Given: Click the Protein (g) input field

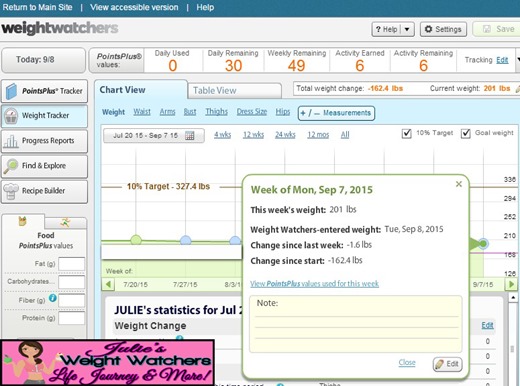Looking at the screenshot, I should [71, 318].
